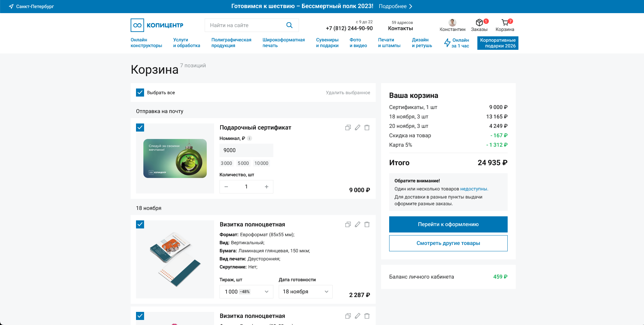This screenshot has height=325, width=644.
Task: Click Перейти к оформлению button
Action: pos(448,224)
